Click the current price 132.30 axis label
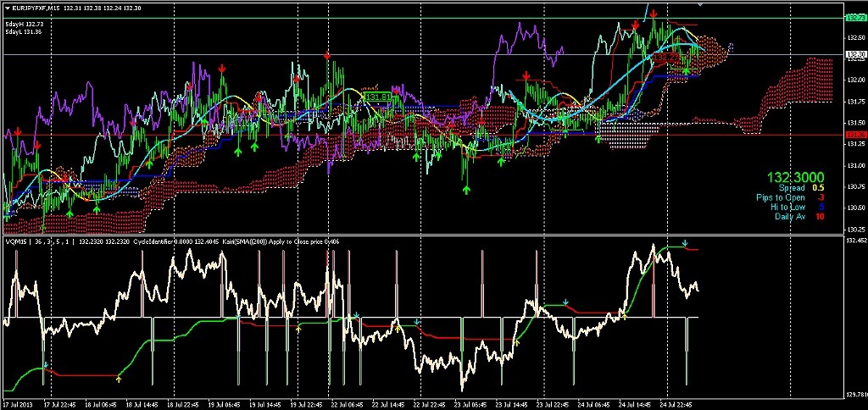 (x=856, y=54)
